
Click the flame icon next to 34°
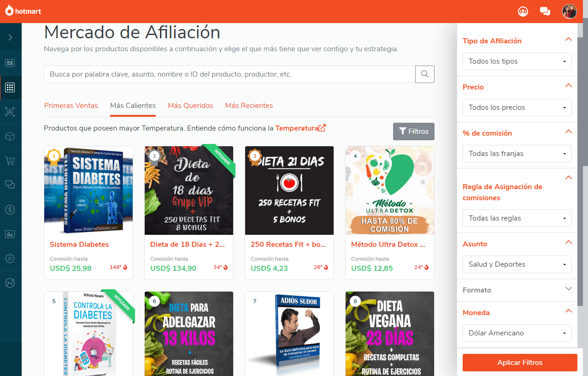[226, 267]
